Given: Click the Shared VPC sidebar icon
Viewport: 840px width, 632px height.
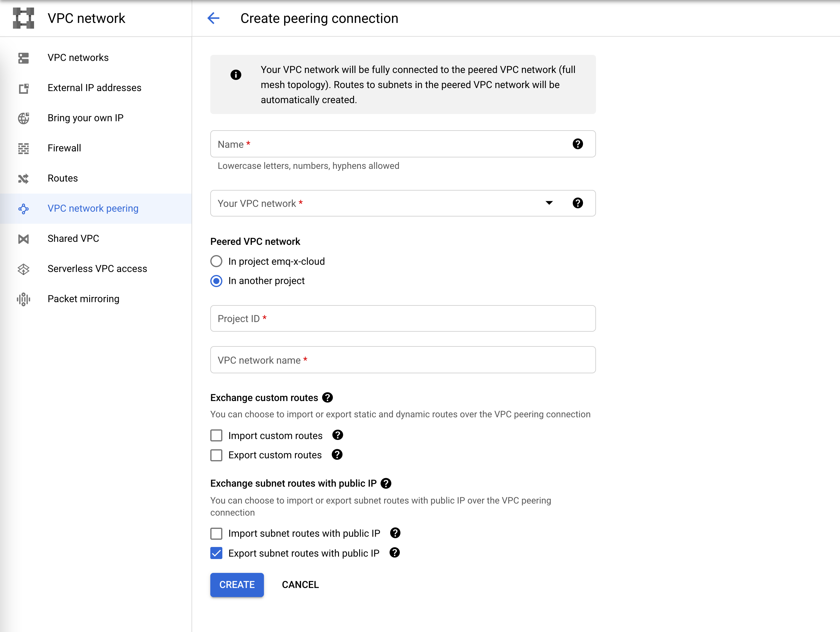Looking at the screenshot, I should [x=23, y=239].
